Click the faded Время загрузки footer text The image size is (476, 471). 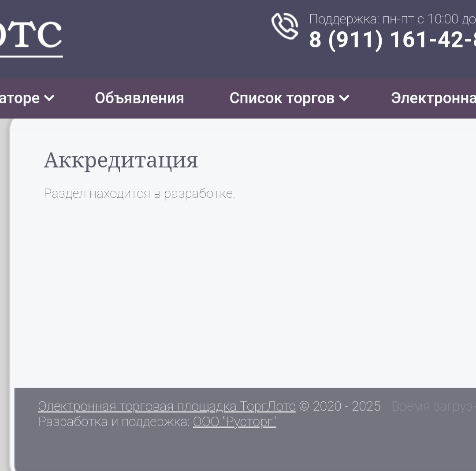coord(434,406)
